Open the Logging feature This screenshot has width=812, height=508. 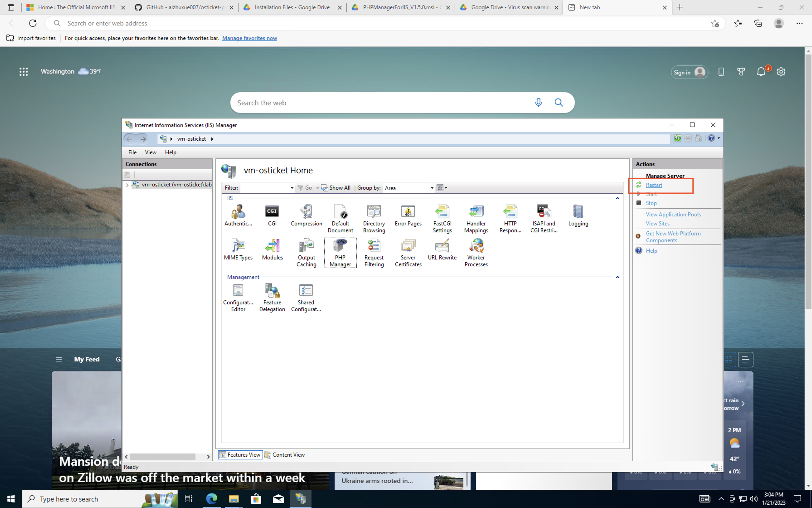click(x=578, y=215)
